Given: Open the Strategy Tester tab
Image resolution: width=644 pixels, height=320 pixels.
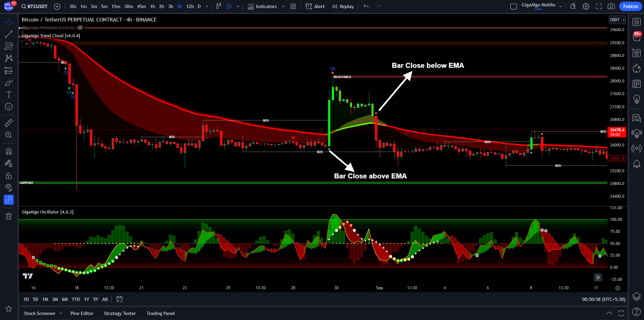Looking at the screenshot, I should point(120,313).
